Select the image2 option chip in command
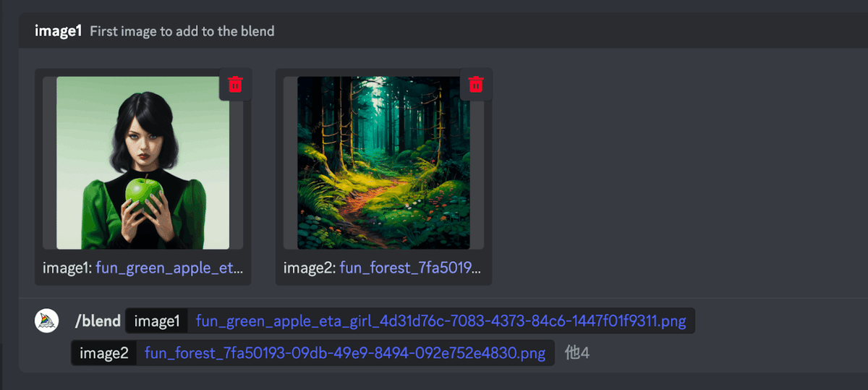868x390 pixels. [x=104, y=353]
